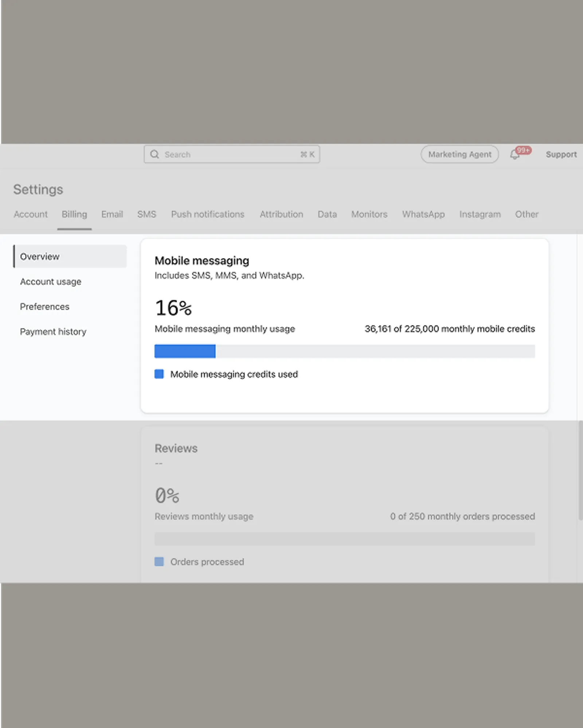Open the notifications bell
The height and width of the screenshot is (728, 583).
pos(514,155)
